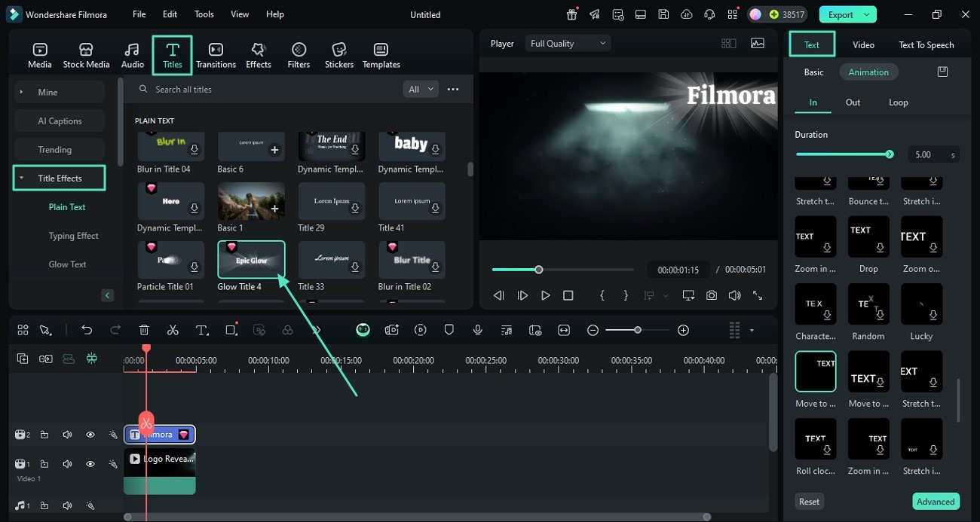The image size is (980, 522).
Task: Click the Delete trash icon
Action: pyautogui.click(x=144, y=330)
